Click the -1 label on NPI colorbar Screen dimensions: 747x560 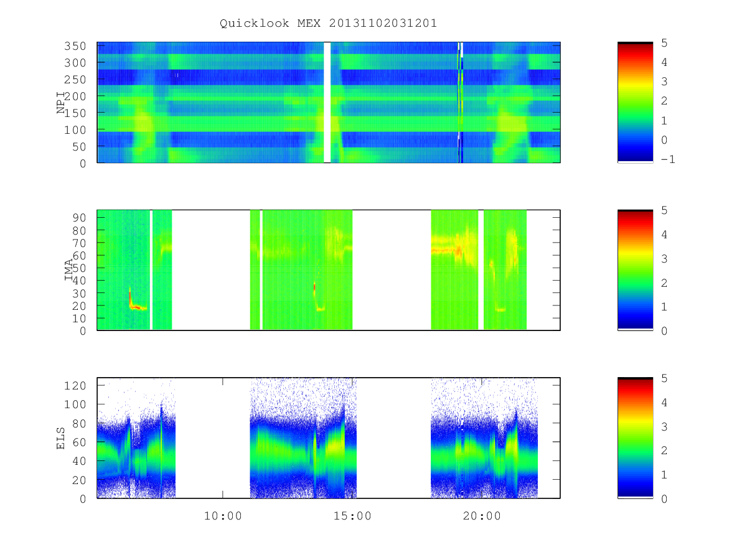pyautogui.click(x=669, y=159)
